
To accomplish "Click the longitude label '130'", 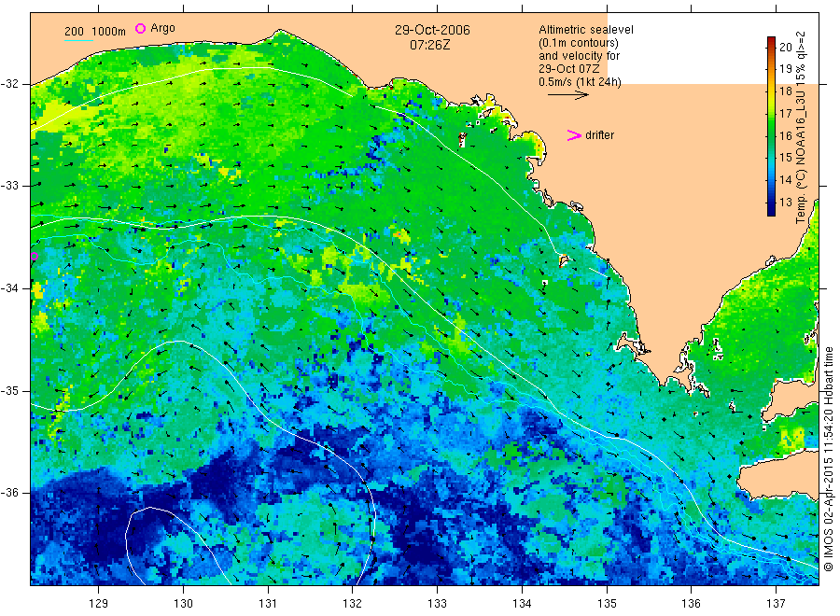I will [183, 604].
